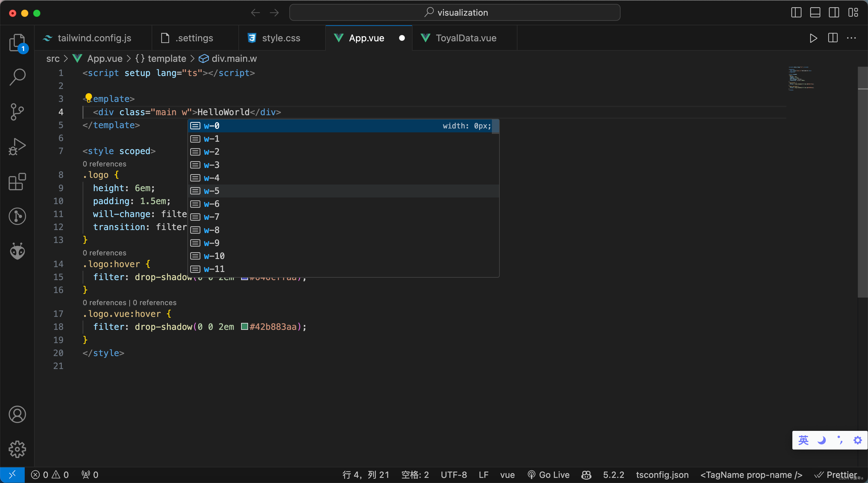Change end of line via LF

tap(483, 475)
